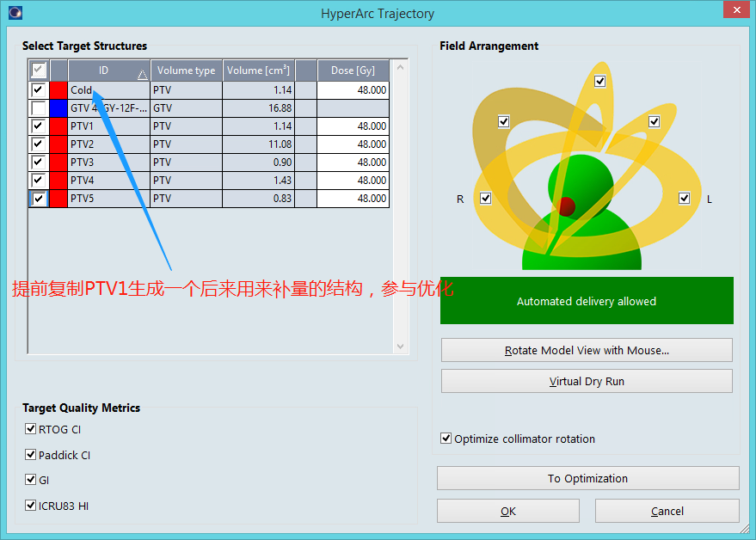This screenshot has width=756, height=540.
Task: Edit the Dose field for PTV5
Action: tap(353, 199)
